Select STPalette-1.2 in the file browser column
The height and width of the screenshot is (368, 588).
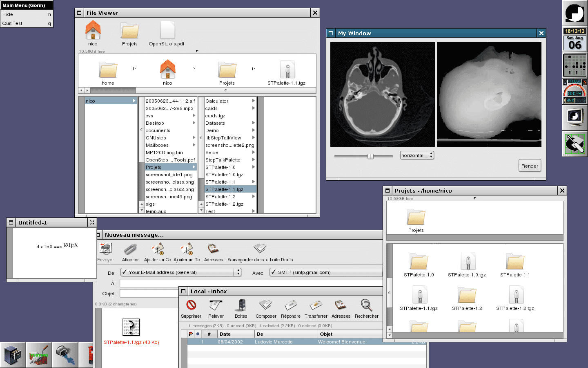pyautogui.click(x=220, y=197)
